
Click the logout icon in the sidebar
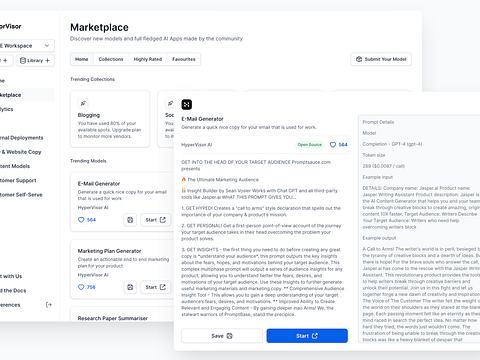pos(49,305)
